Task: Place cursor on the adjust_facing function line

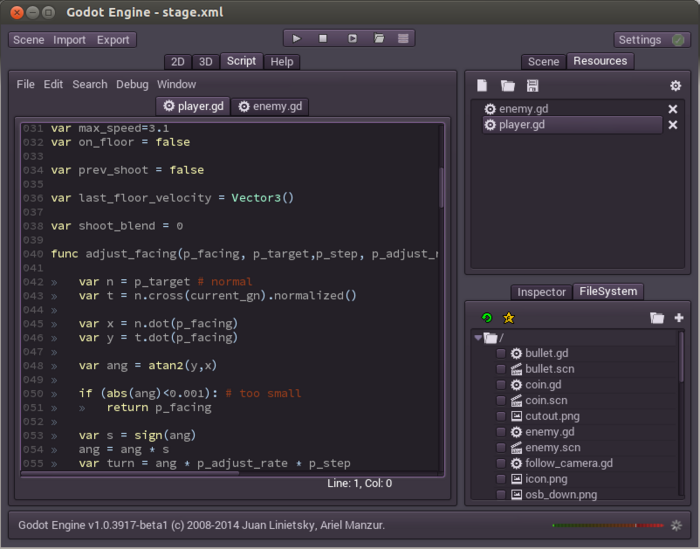Action: pos(244,254)
